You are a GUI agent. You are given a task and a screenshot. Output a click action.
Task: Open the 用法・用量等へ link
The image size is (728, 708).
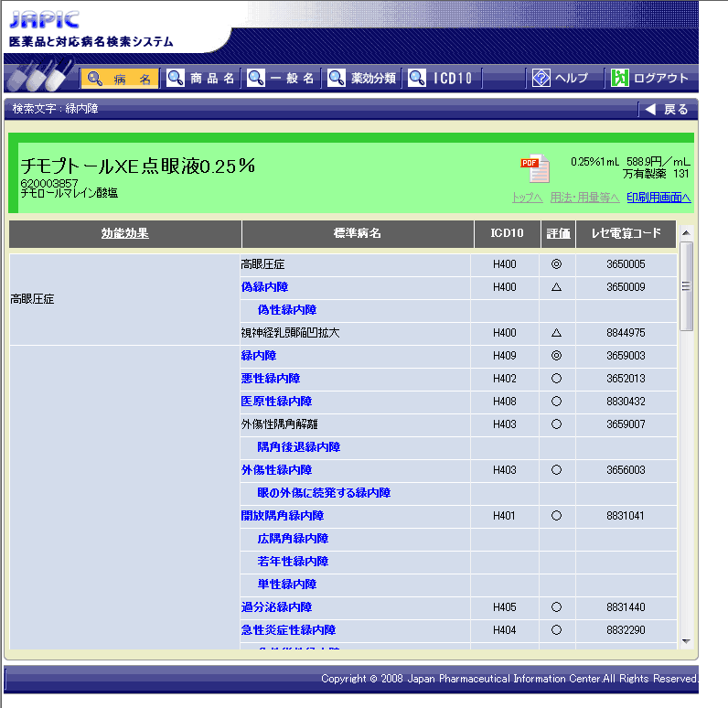pos(584,198)
